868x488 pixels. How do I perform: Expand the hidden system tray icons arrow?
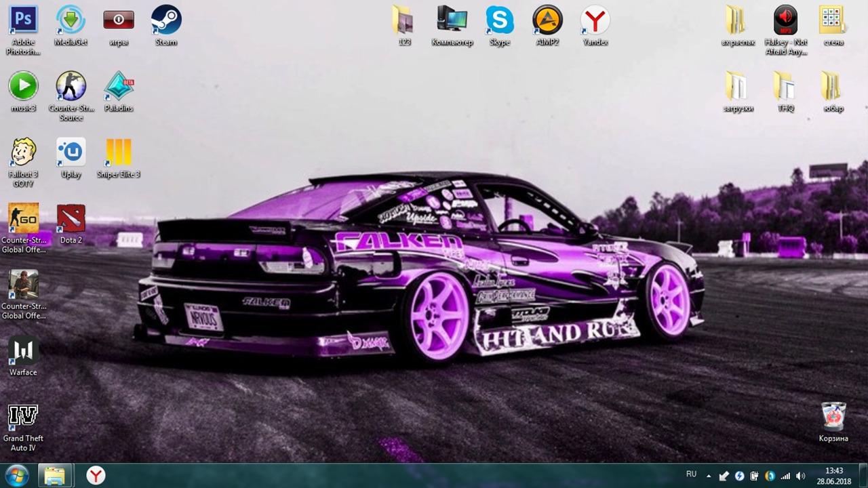coord(709,476)
